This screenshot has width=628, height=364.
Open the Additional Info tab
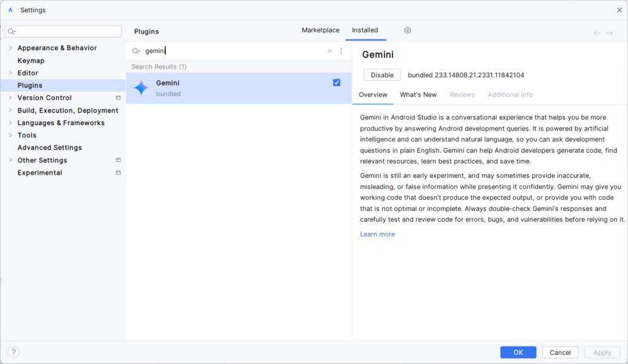click(x=510, y=95)
